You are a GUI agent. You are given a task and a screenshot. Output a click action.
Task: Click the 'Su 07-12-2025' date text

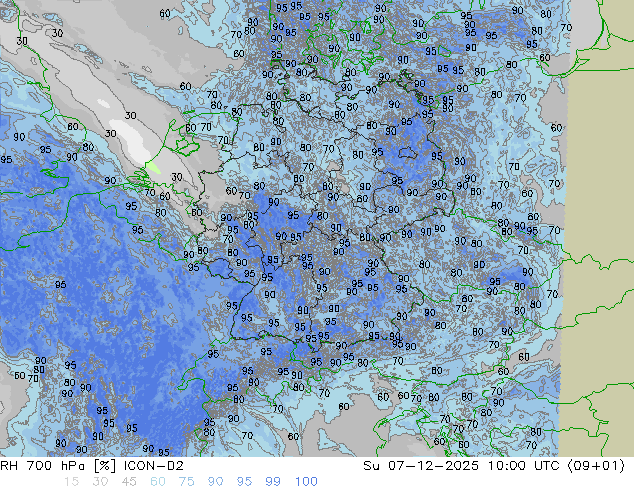pos(421,466)
